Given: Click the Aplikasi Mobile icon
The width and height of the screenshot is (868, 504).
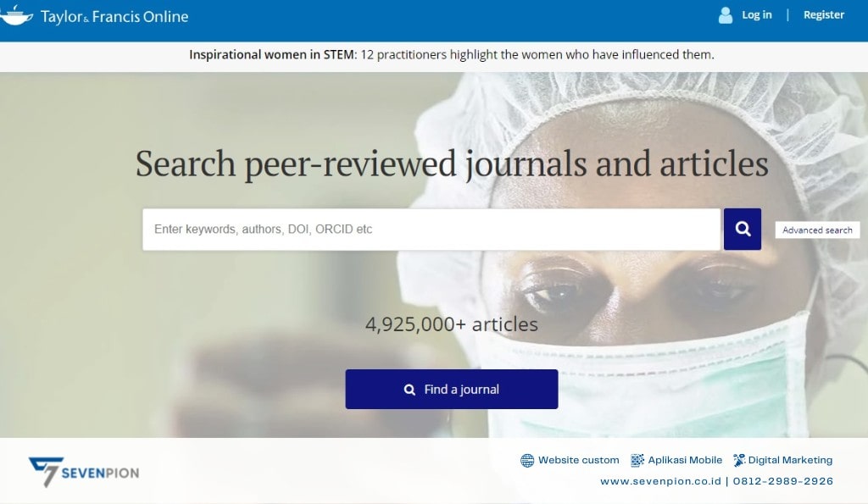Looking at the screenshot, I should coord(637,460).
